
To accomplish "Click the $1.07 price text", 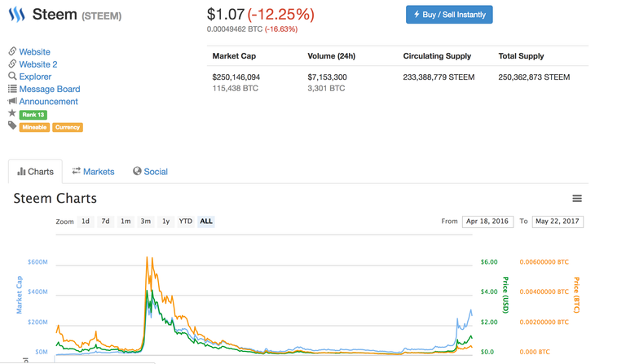I will click(x=226, y=15).
